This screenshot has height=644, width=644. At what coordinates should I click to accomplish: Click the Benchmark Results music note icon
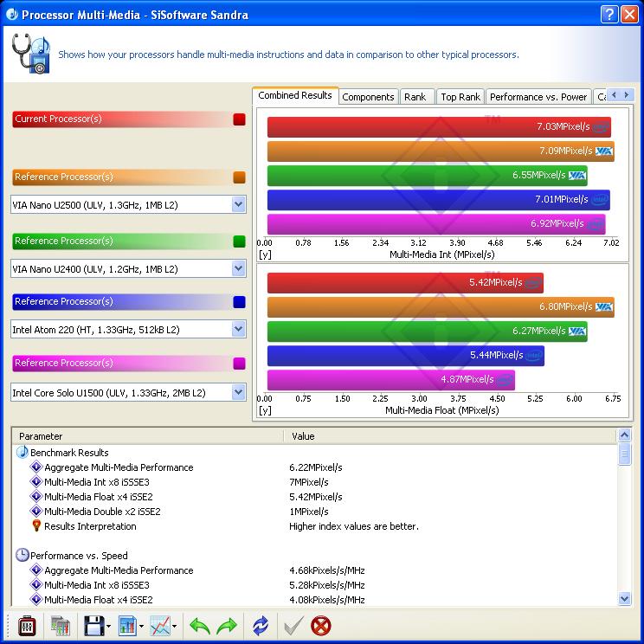coord(23,452)
